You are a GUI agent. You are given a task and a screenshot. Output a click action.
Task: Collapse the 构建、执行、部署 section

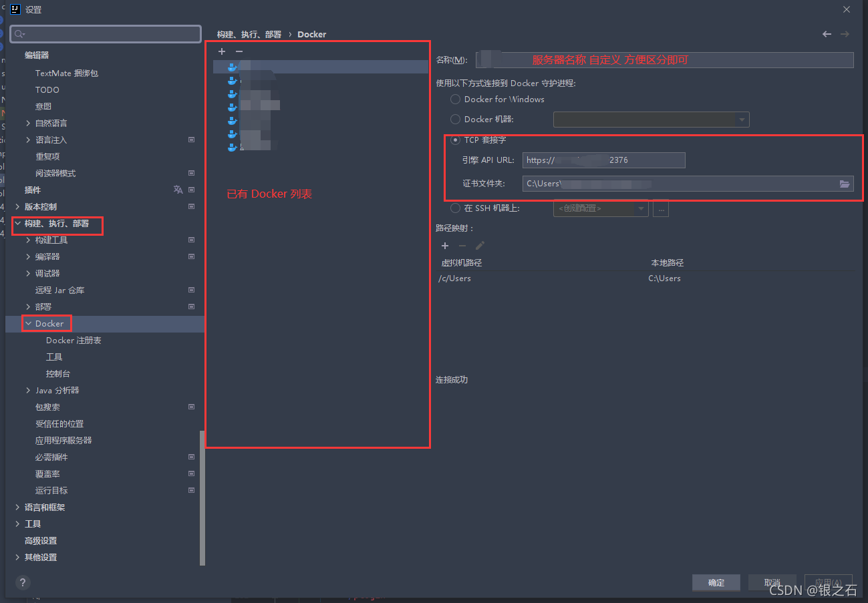point(17,224)
